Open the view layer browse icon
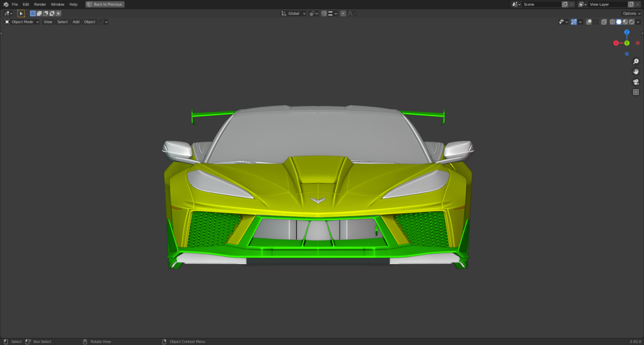 (x=582, y=4)
